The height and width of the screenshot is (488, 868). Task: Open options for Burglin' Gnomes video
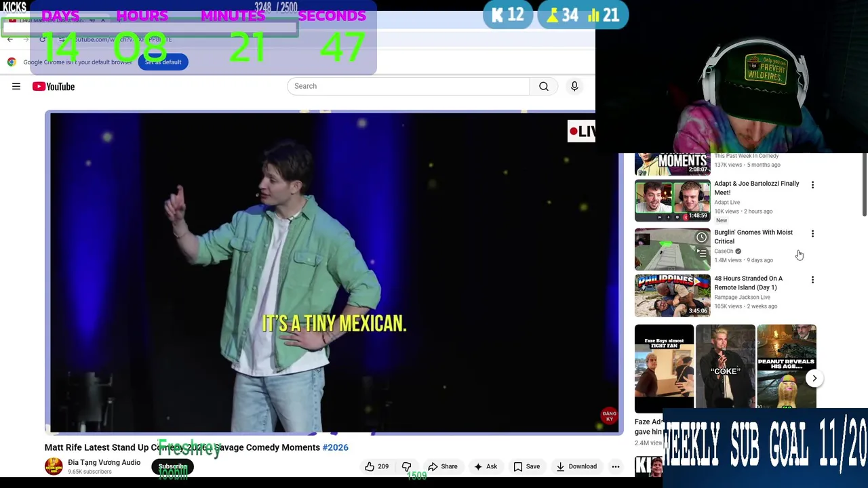(x=812, y=233)
